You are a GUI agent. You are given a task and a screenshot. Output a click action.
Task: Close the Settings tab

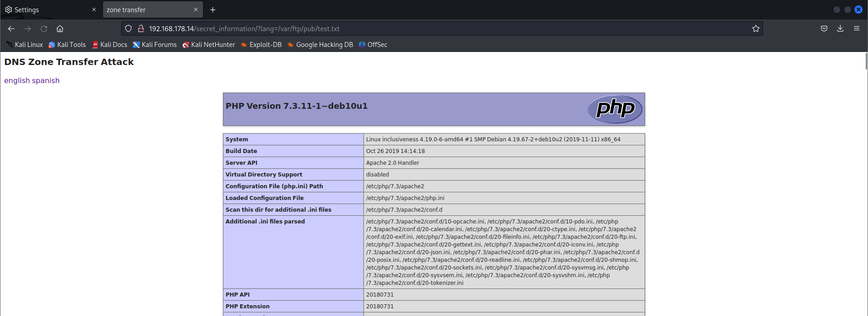pos(94,9)
